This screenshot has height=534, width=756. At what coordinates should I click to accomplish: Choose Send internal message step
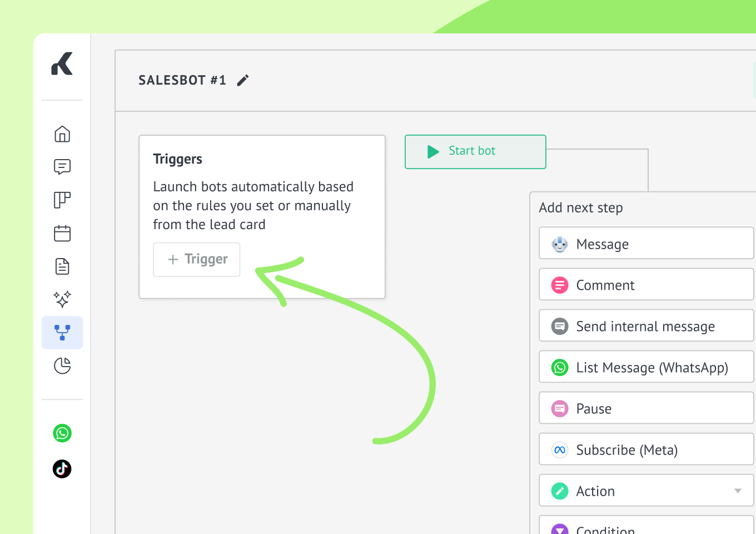646,326
